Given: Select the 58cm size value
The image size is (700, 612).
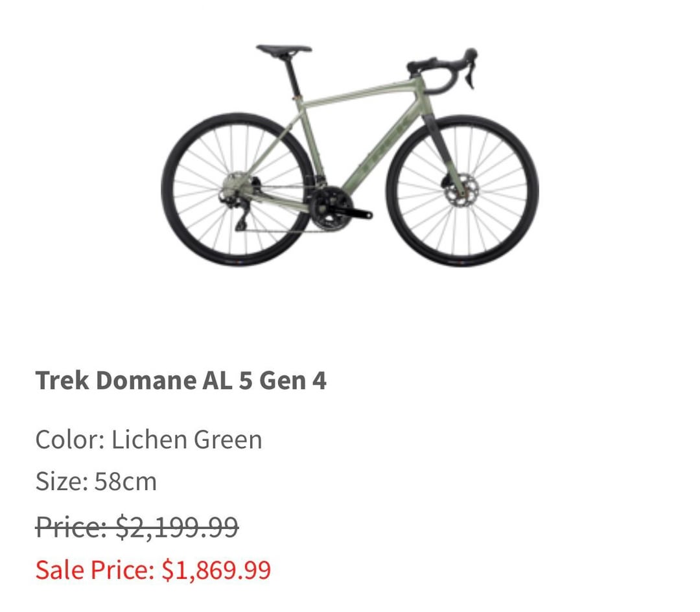Looking at the screenshot, I should coord(125,482).
